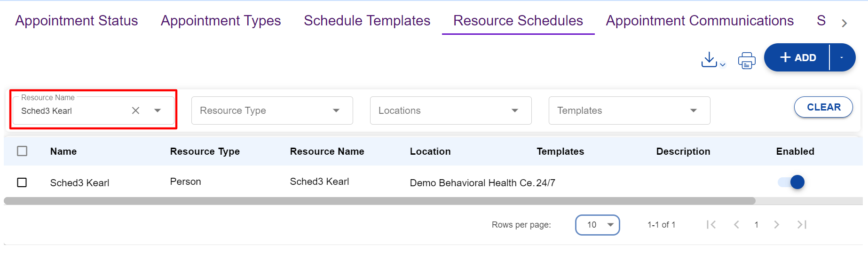Go to the first page of results
Viewport: 868px width, 253px height.
(711, 225)
